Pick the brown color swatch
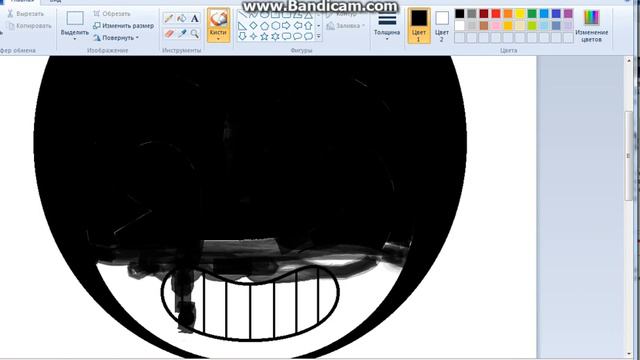640x360 pixels. tap(484, 26)
